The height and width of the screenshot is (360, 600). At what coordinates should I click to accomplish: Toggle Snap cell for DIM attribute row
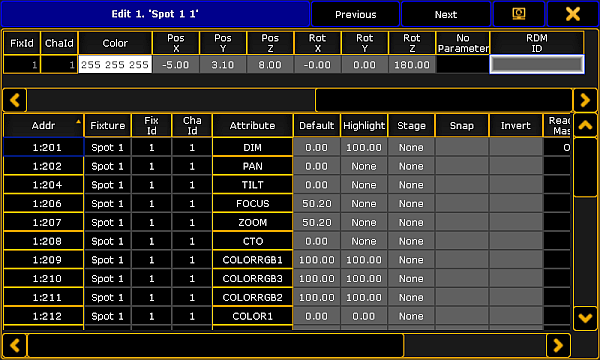462,147
